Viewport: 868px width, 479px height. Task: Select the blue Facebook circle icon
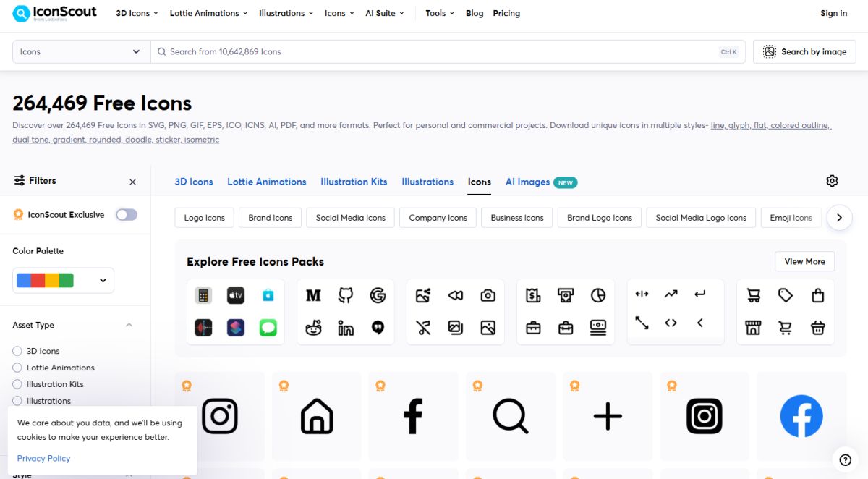[801, 416]
